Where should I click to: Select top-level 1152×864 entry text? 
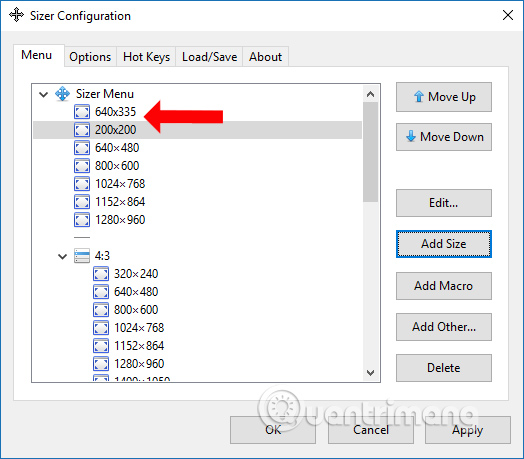click(120, 202)
